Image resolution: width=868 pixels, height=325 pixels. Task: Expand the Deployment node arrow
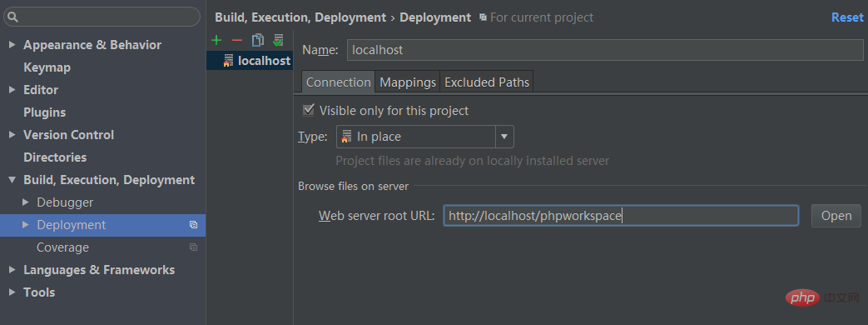coord(26,225)
